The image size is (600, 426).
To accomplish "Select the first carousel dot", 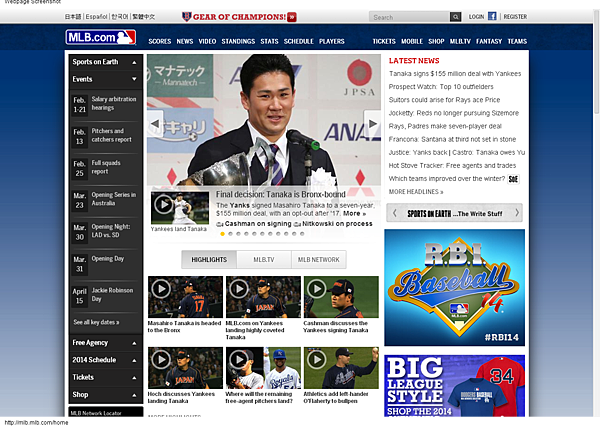I will click(x=222, y=234).
